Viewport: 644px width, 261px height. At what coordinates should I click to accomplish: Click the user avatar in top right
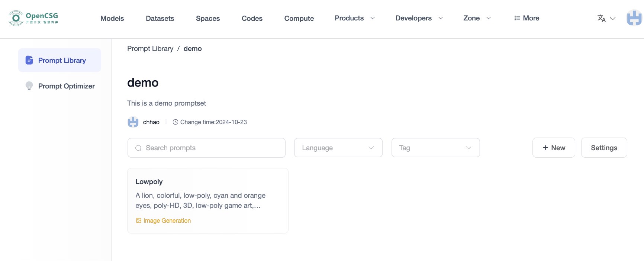point(634,18)
